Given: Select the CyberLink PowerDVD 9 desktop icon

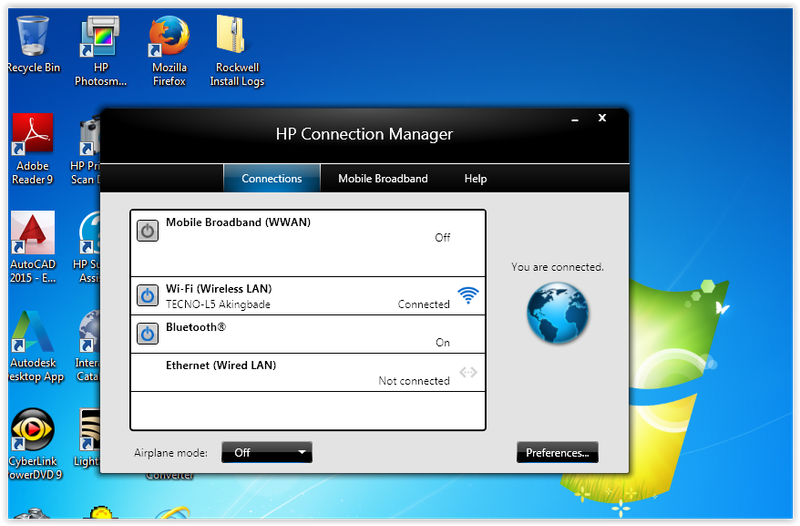Looking at the screenshot, I should [x=33, y=445].
